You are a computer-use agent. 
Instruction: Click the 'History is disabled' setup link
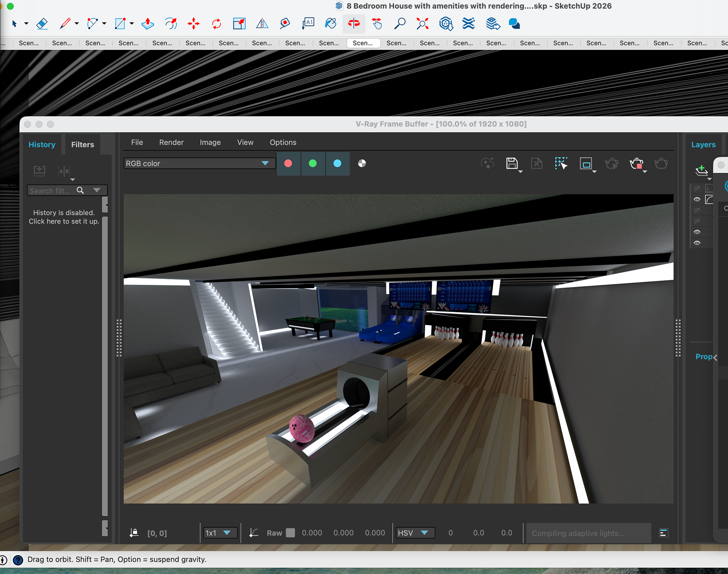pyautogui.click(x=64, y=217)
